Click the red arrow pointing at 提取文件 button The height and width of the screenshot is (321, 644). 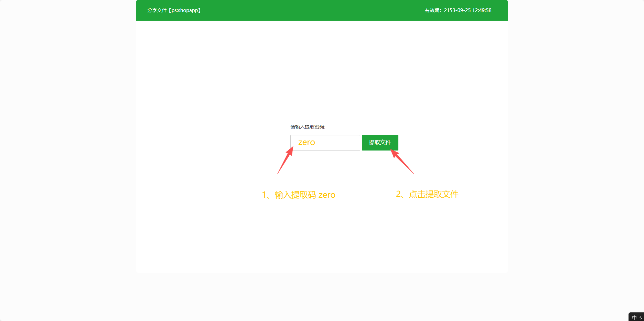pos(402,162)
